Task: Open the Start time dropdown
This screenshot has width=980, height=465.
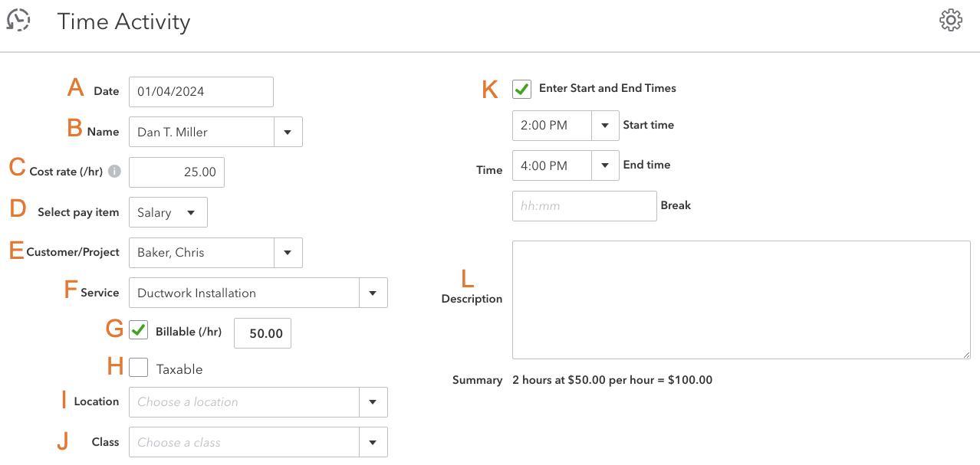Action: coord(605,125)
